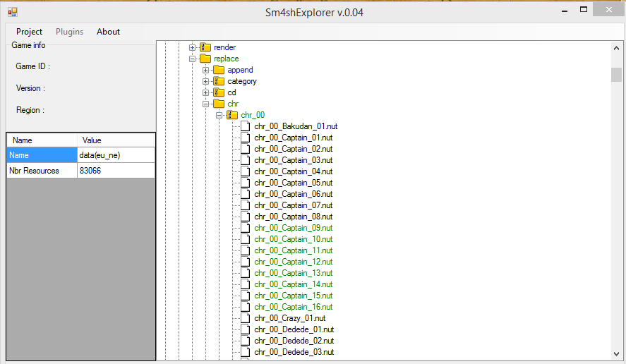The image size is (626, 364).
Task: Click file icon of chr_00_Dedede_01.nut
Action: coord(246,329)
